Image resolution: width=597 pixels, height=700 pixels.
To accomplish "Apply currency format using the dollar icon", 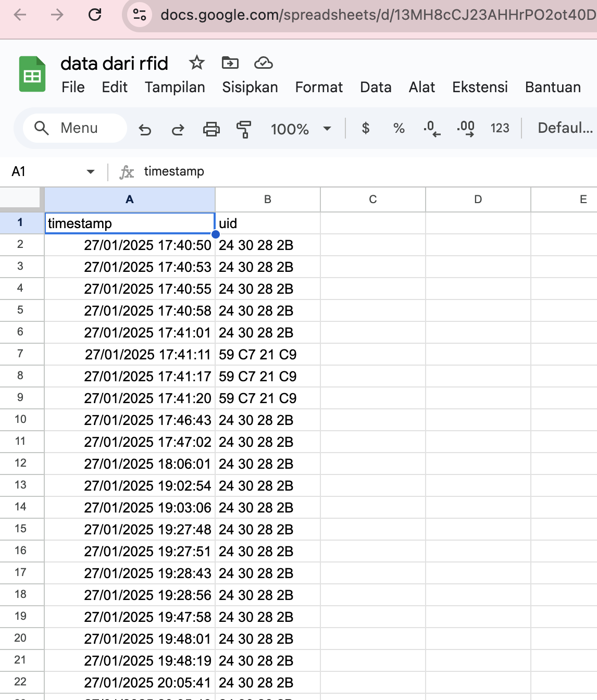I will 366,128.
